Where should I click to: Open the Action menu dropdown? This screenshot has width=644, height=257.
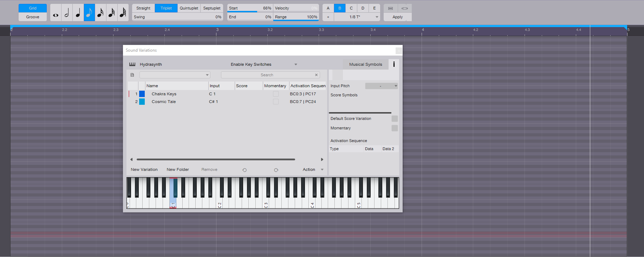tap(313, 169)
